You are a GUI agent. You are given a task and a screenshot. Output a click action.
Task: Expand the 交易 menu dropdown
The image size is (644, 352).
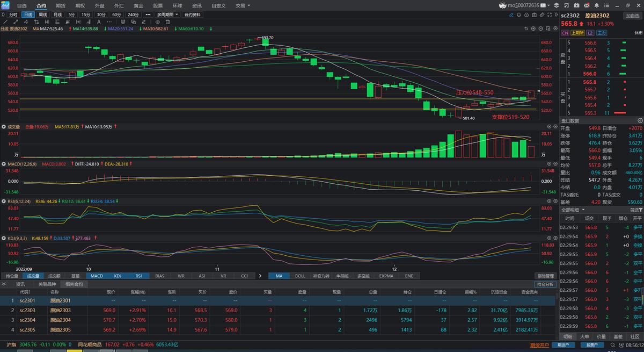(243, 5)
